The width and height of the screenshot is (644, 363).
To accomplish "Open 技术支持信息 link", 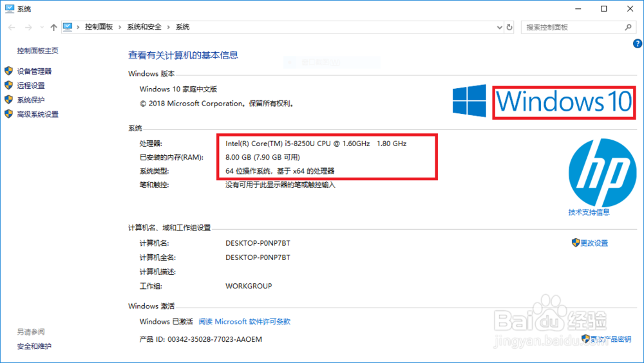I will (x=589, y=212).
